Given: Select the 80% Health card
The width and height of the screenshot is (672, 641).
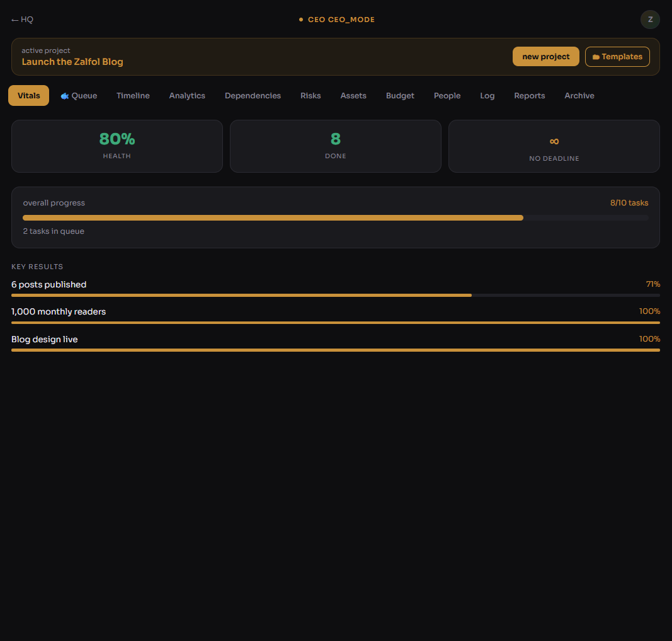Looking at the screenshot, I should pyautogui.click(x=117, y=146).
